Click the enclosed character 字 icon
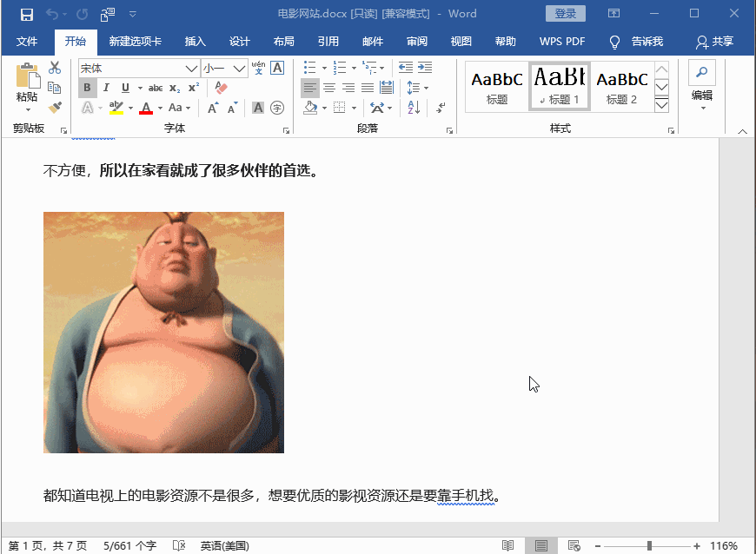The image size is (756, 554). [277, 108]
